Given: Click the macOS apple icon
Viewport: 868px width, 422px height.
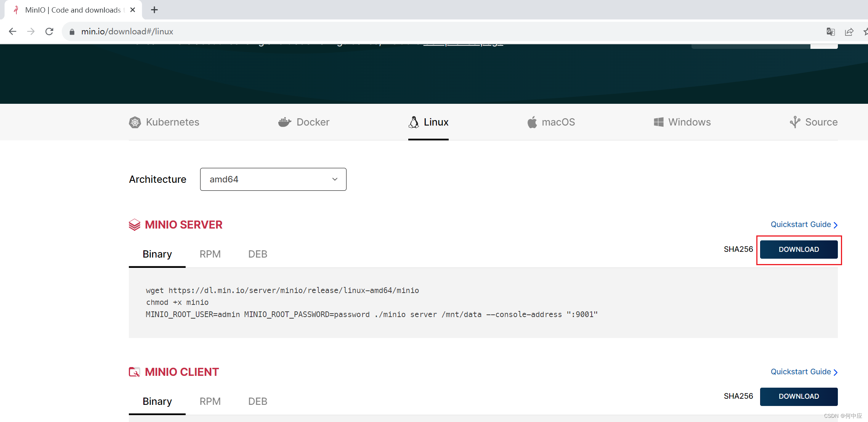Looking at the screenshot, I should point(532,122).
